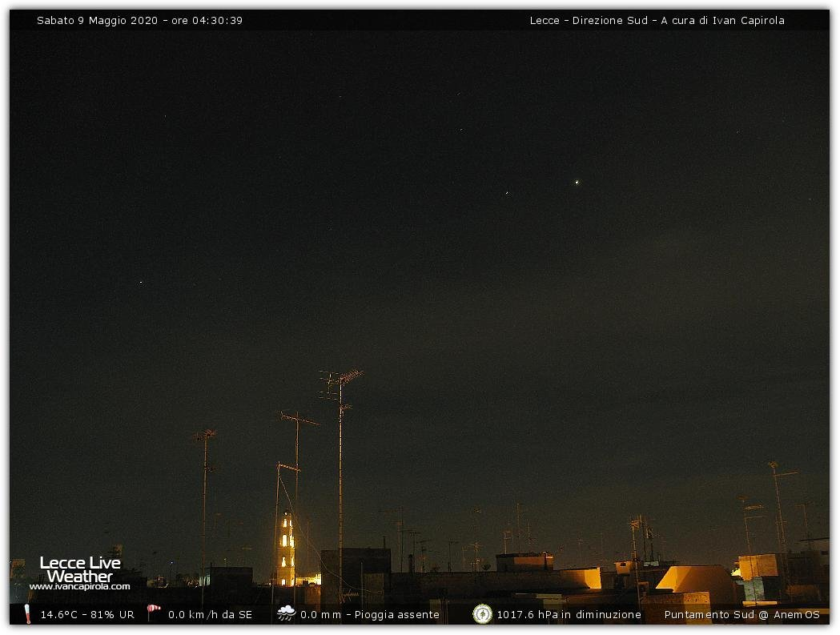
Task: Click the credit A cura di Ivan Capirola
Action: [x=722, y=20]
